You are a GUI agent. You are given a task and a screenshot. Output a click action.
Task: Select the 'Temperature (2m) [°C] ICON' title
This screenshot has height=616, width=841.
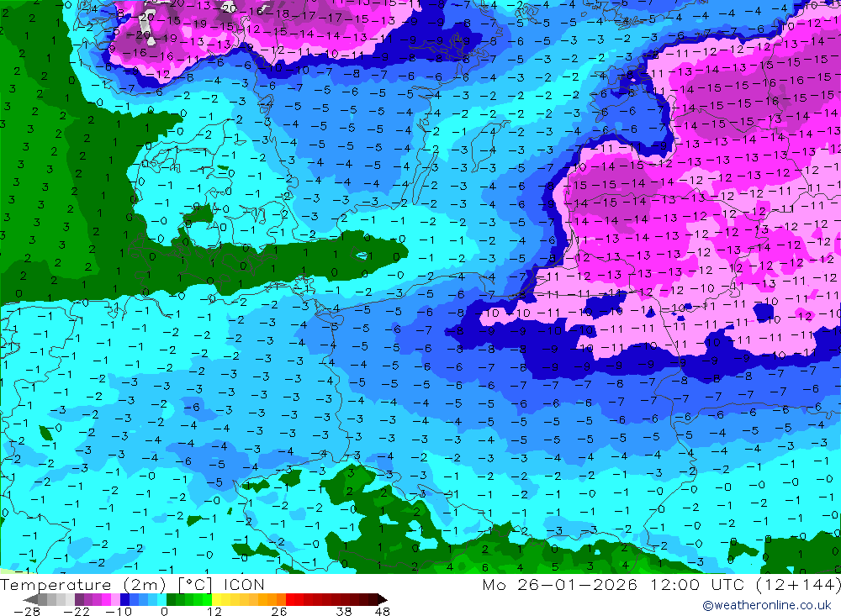133,584
